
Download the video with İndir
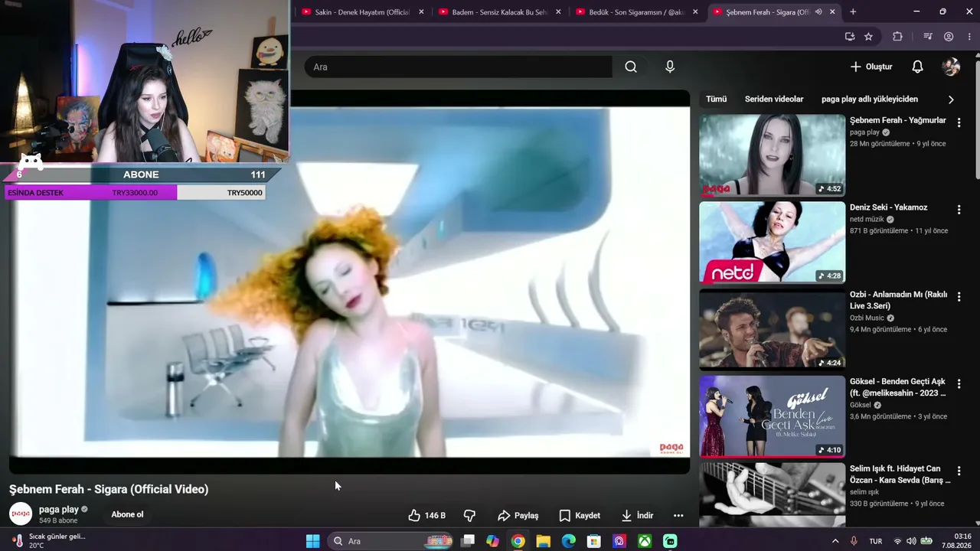[x=637, y=515]
